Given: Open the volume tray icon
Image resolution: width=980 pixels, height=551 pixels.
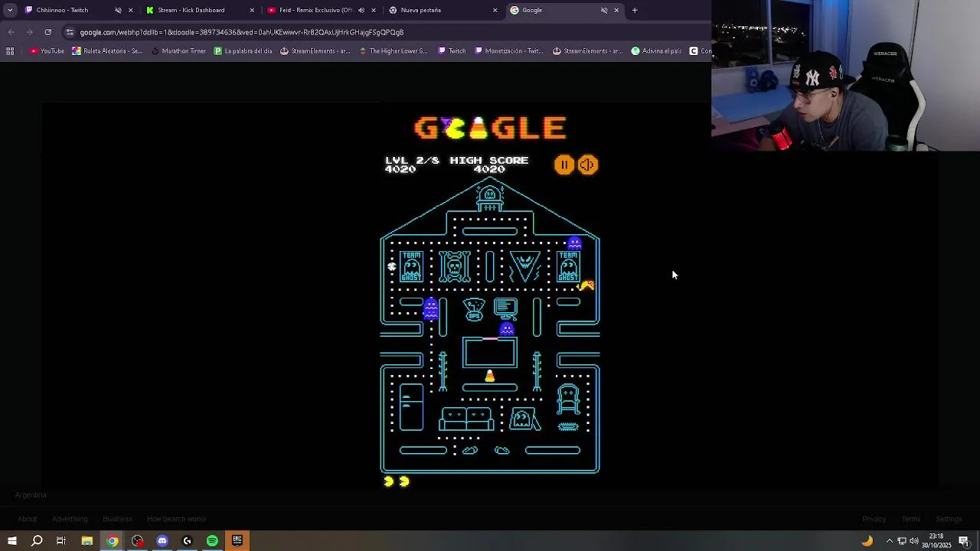Looking at the screenshot, I should 915,541.
